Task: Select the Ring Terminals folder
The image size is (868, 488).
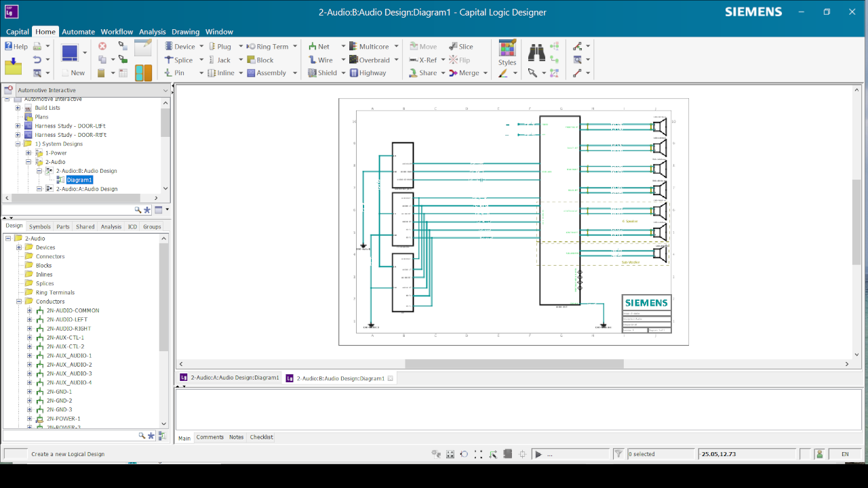Action: pos(55,293)
